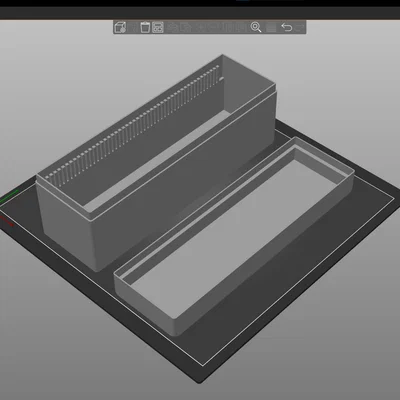Image resolution: width=400 pixels, height=400 pixels.
Task: Click the Arrange objects icon
Action: [x=158, y=27]
